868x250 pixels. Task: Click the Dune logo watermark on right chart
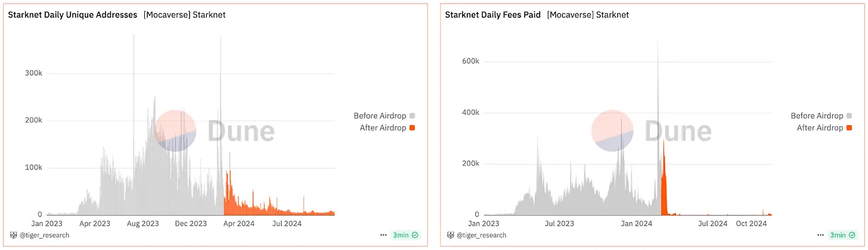tap(652, 131)
